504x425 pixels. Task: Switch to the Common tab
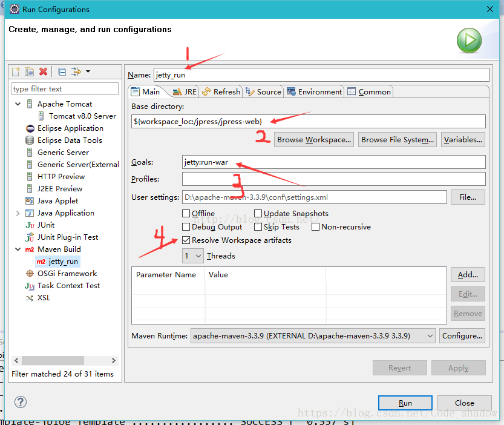coord(369,91)
